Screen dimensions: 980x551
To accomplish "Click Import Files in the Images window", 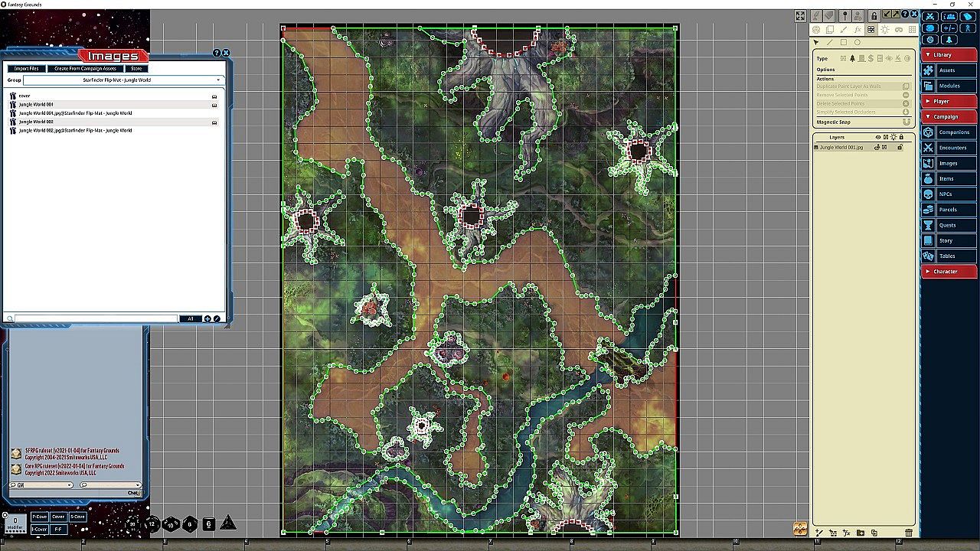I will click(x=27, y=69).
